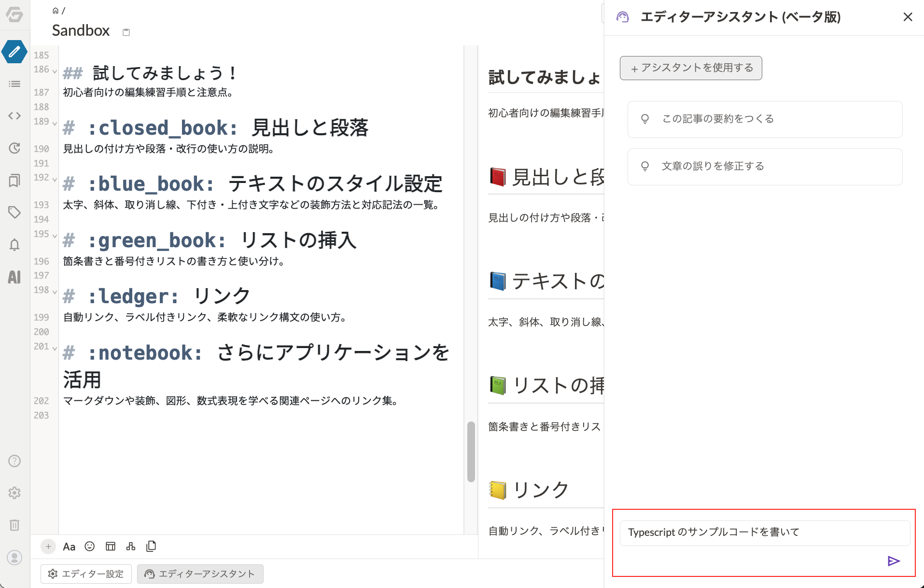Open notifications bell icon

click(14, 245)
